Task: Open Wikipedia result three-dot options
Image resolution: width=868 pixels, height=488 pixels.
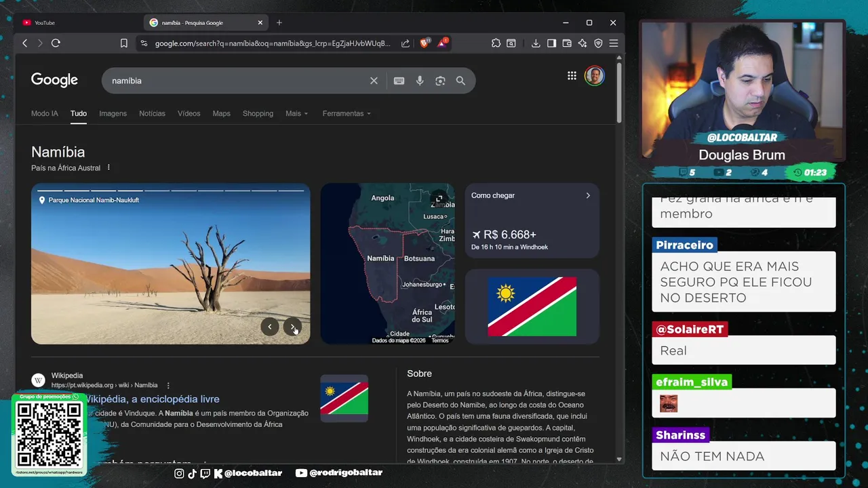Action: coord(168,385)
